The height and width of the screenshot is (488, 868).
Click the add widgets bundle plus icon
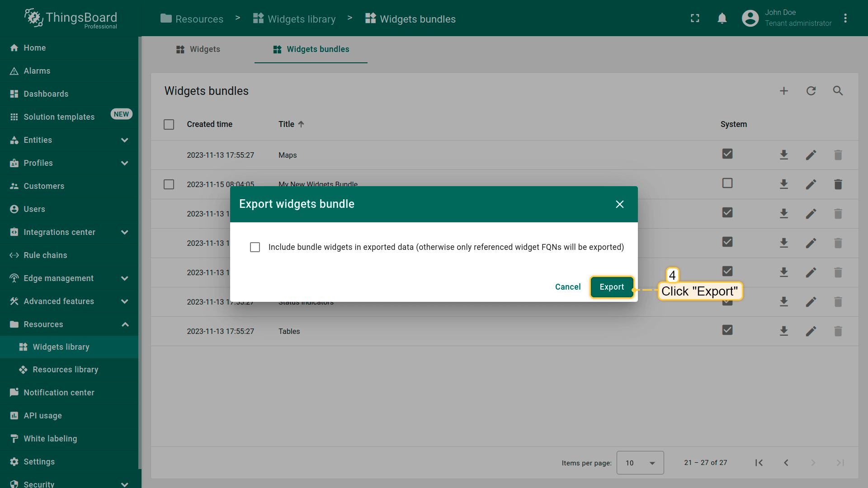pyautogui.click(x=784, y=91)
